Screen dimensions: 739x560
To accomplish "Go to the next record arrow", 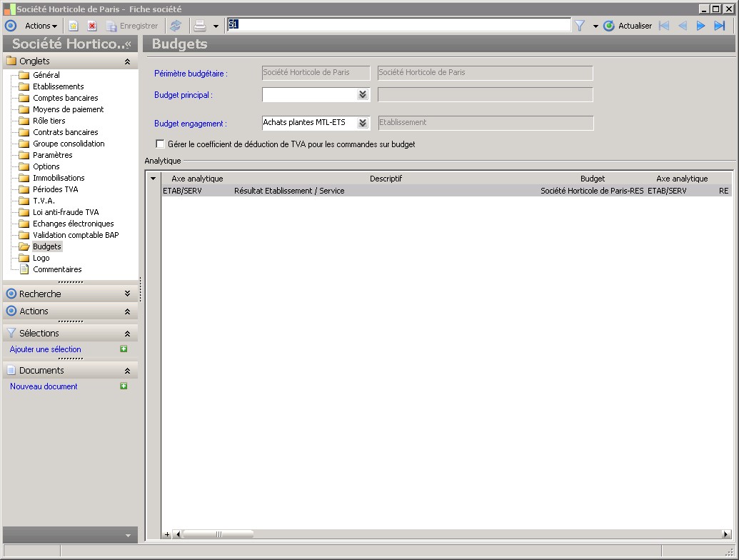I will 701,26.
